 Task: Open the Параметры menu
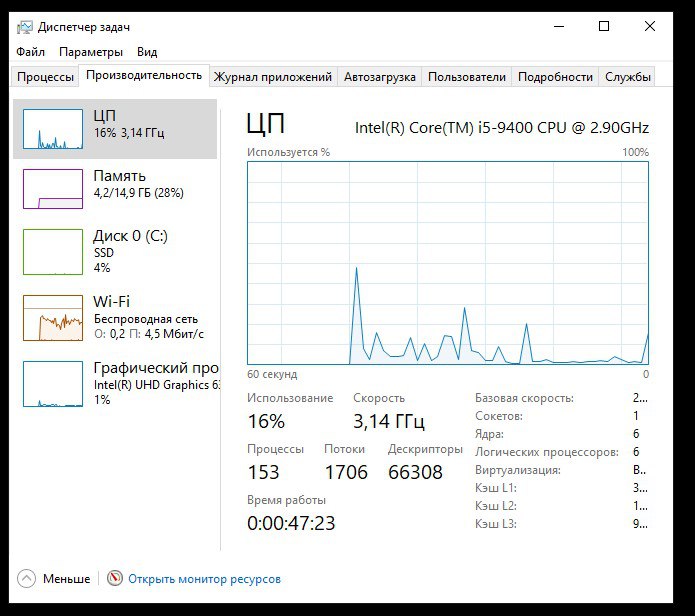coord(90,52)
